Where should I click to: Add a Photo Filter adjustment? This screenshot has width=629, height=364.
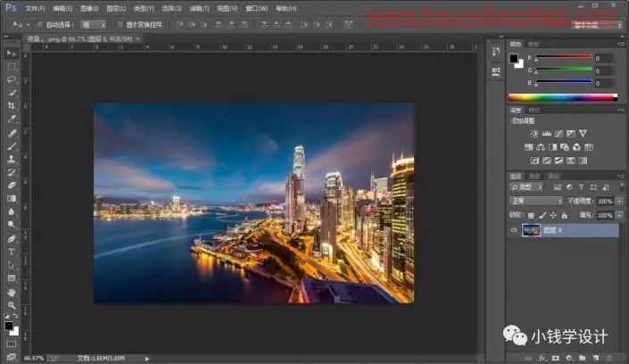565,147
